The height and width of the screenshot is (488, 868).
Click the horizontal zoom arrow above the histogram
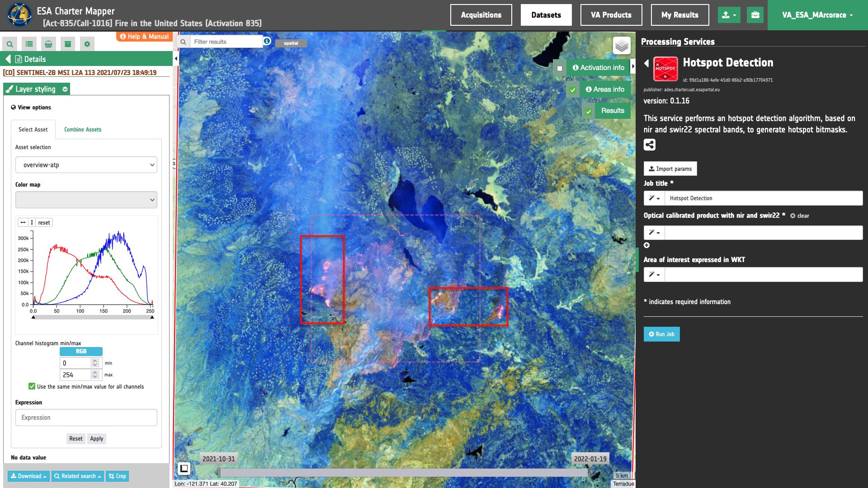23,222
